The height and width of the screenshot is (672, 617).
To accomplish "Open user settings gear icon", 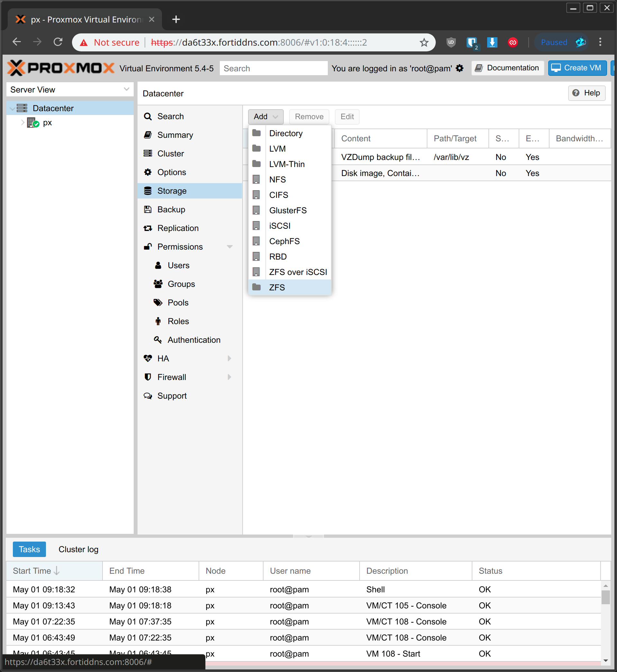I will tap(460, 68).
